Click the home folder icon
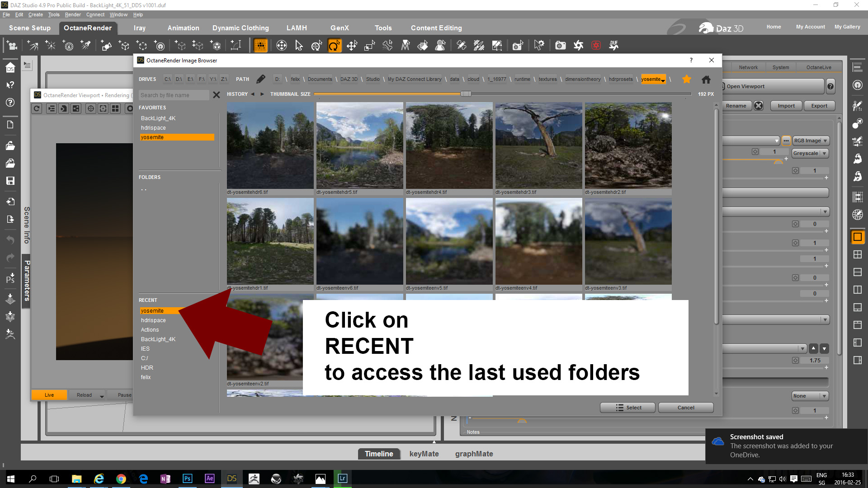868x488 pixels. tap(706, 80)
